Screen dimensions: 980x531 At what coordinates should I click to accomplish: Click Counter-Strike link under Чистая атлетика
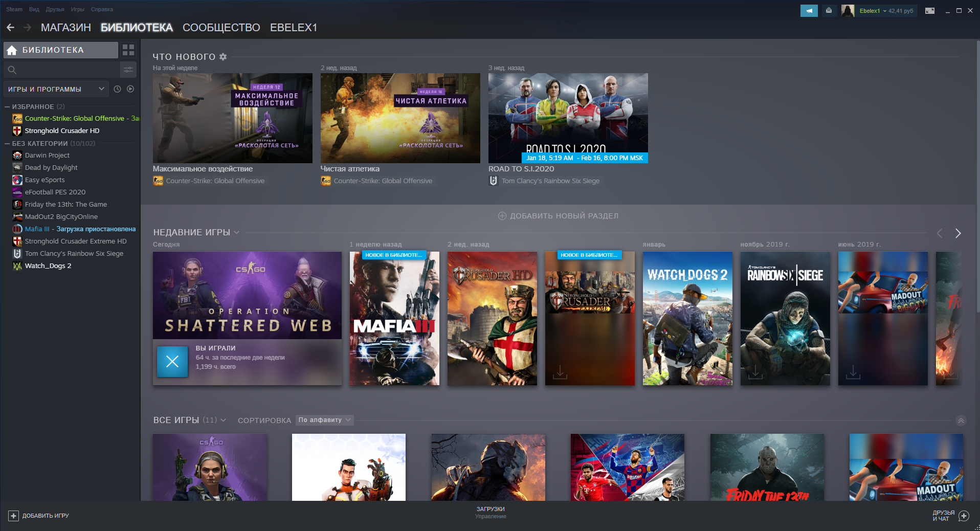pyautogui.click(x=383, y=181)
